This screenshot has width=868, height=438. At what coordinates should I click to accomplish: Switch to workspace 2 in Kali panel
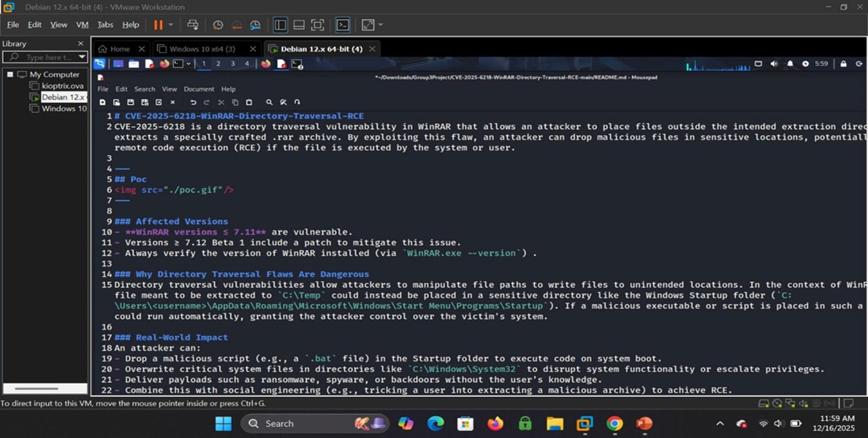click(x=218, y=64)
